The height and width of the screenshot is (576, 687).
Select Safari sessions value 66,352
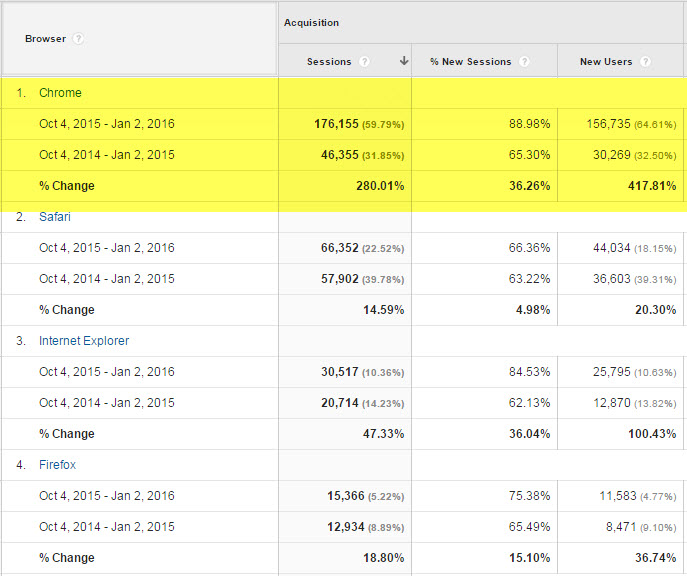pyautogui.click(x=340, y=248)
